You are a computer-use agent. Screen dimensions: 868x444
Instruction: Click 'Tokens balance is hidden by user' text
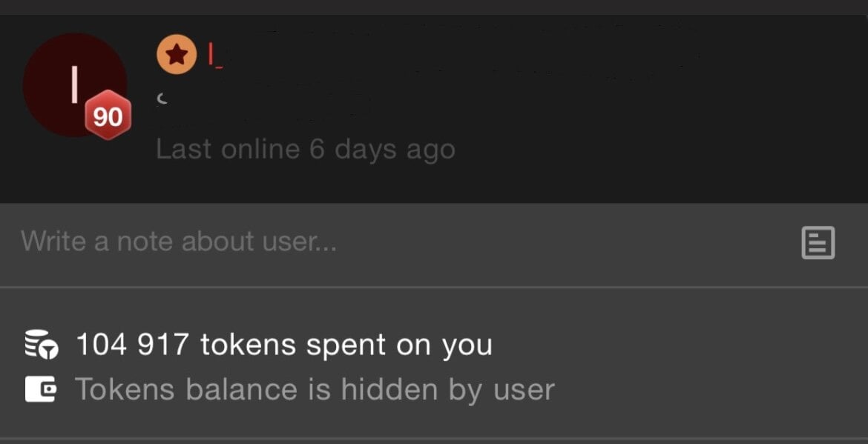coord(315,389)
